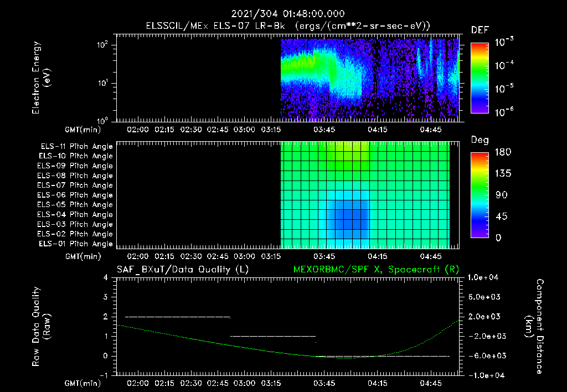Click 04:45 time tick under bottom panel
The image size is (567, 392).
coord(431,383)
